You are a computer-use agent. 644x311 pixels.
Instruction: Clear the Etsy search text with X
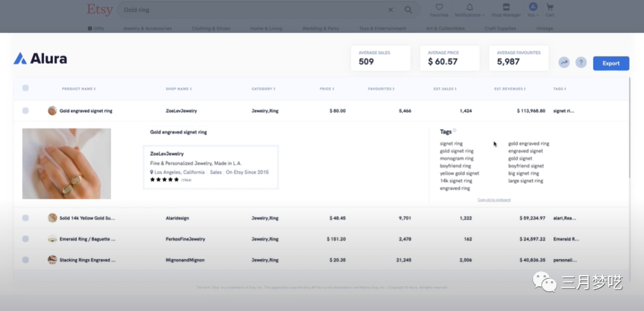tap(391, 10)
